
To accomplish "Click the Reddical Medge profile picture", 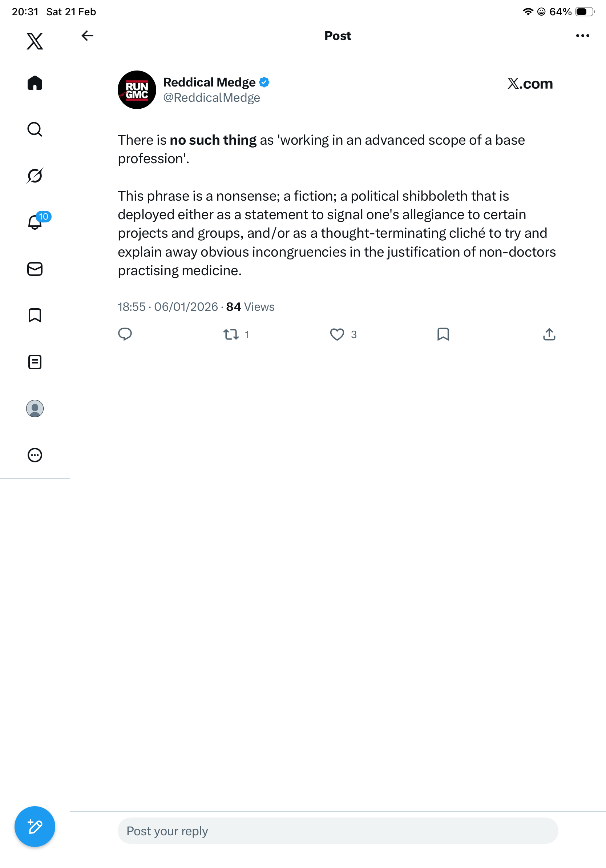I will tap(137, 90).
